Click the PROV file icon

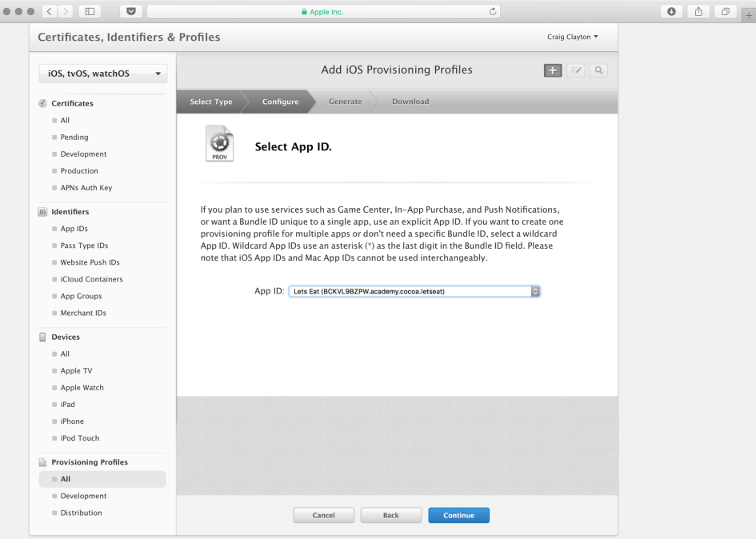(x=219, y=144)
